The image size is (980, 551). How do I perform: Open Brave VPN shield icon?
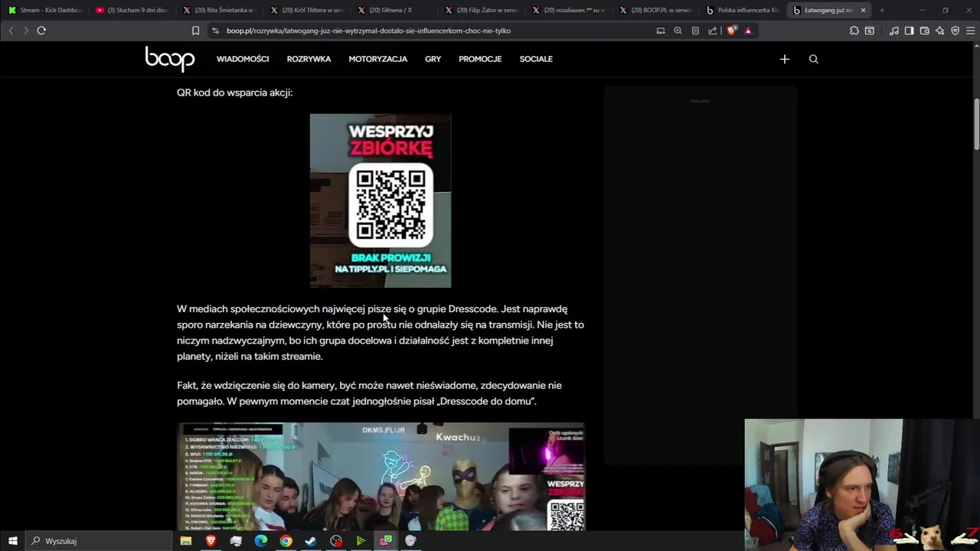tap(955, 31)
